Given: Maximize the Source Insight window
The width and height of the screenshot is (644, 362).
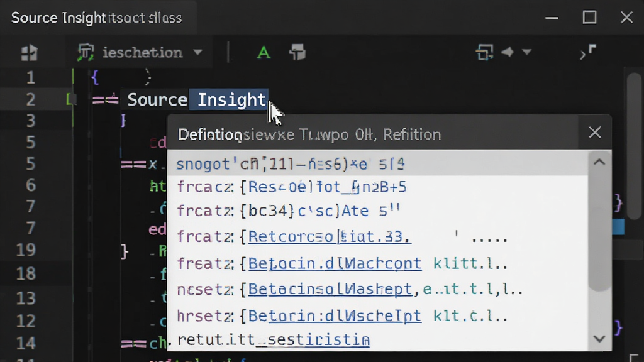Looking at the screenshot, I should click(590, 18).
